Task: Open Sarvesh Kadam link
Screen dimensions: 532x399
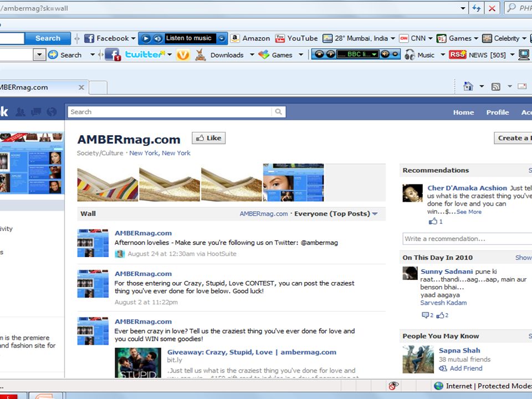Action: click(443, 303)
